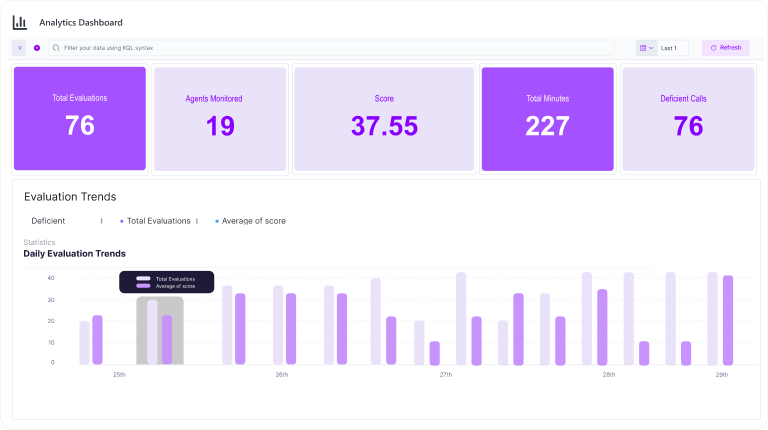Click the bar chart logo icon
This screenshot has height=430, width=768.
tap(20, 22)
